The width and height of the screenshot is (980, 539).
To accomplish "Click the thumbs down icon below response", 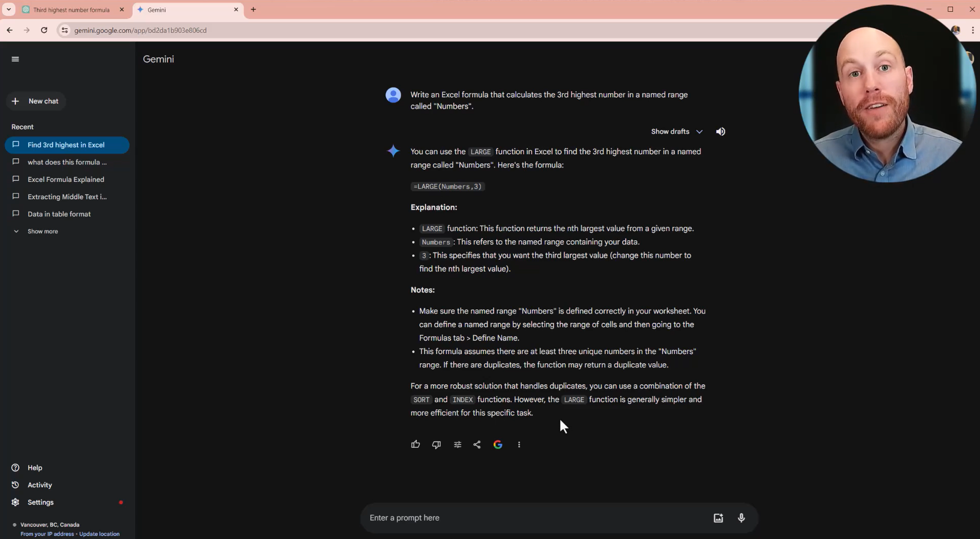I will (x=436, y=445).
